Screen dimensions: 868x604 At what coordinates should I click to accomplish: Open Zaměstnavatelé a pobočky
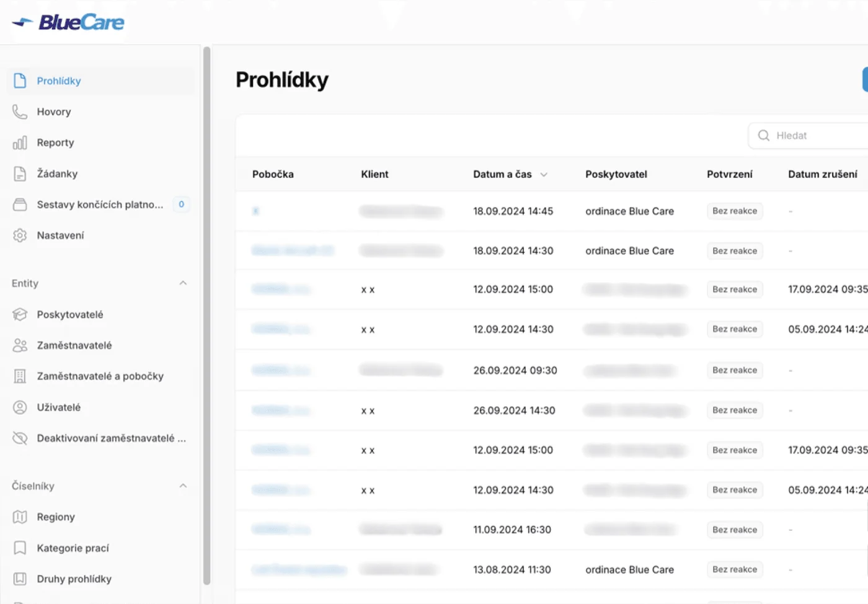100,376
